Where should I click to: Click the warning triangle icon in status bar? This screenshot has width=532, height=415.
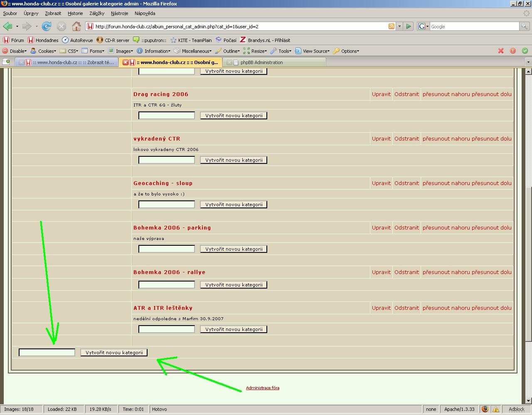495,409
